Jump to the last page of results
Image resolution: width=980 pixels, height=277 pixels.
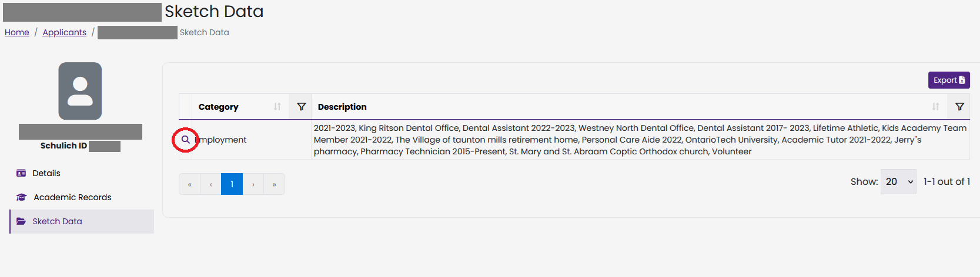pyautogui.click(x=275, y=184)
